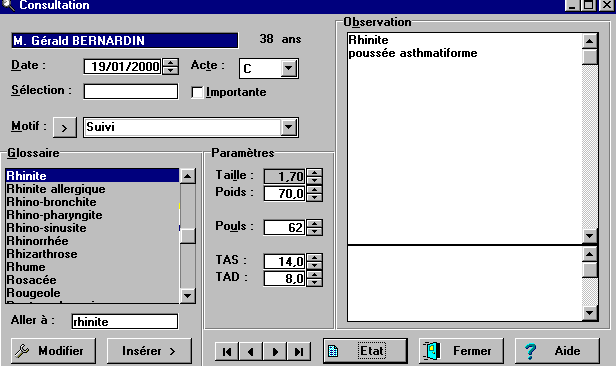The width and height of the screenshot is (616, 366).
Task: Open help with the Aide button
Action: point(557,351)
